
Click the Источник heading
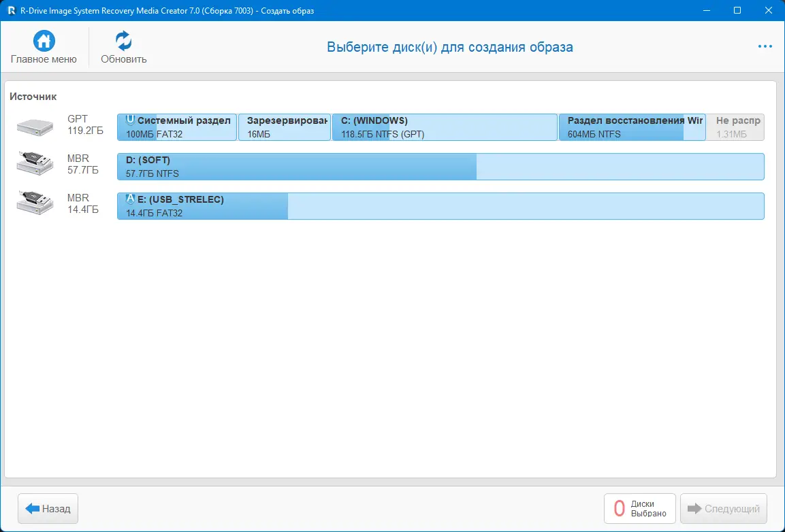(33, 97)
